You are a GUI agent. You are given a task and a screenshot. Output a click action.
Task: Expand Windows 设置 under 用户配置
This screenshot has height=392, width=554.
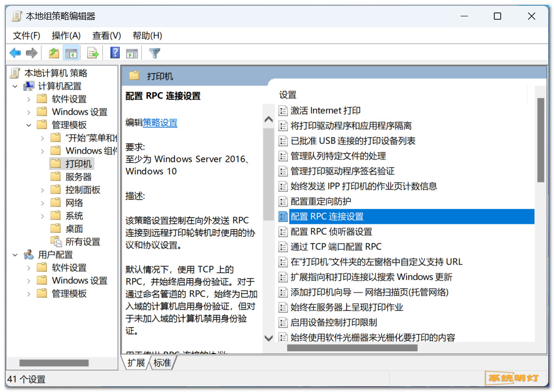point(29,281)
